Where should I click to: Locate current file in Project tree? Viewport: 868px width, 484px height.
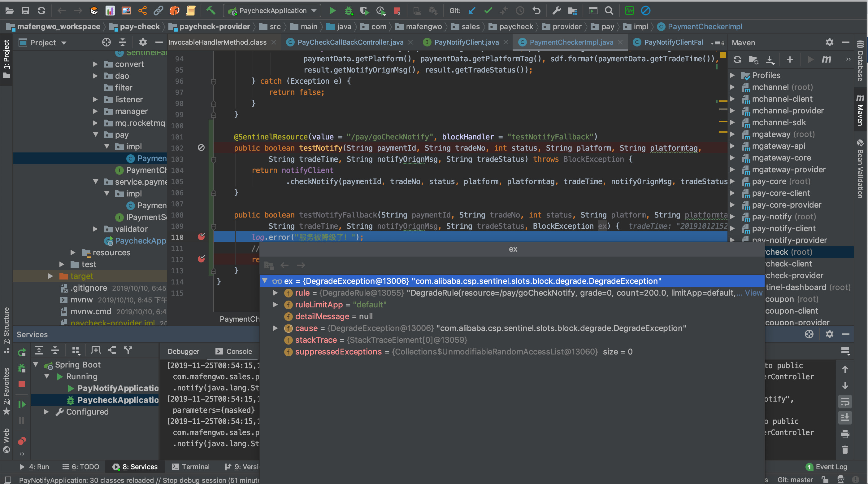click(x=106, y=42)
